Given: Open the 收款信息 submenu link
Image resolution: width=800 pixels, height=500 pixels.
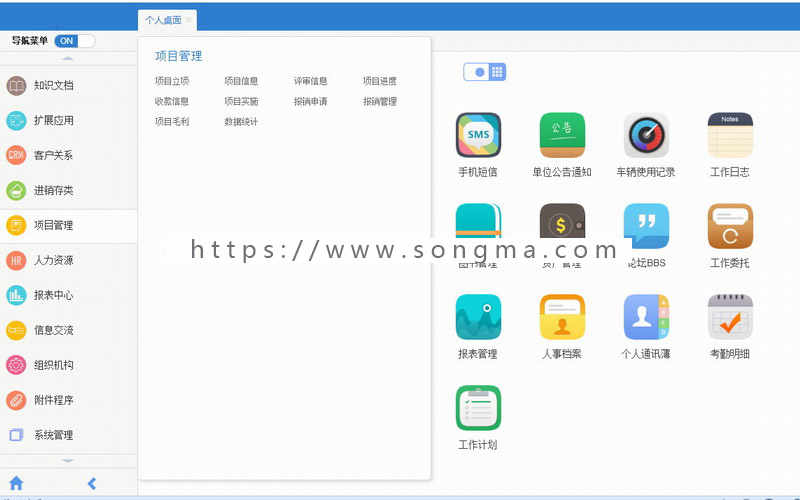Looking at the screenshot, I should pos(172,102).
